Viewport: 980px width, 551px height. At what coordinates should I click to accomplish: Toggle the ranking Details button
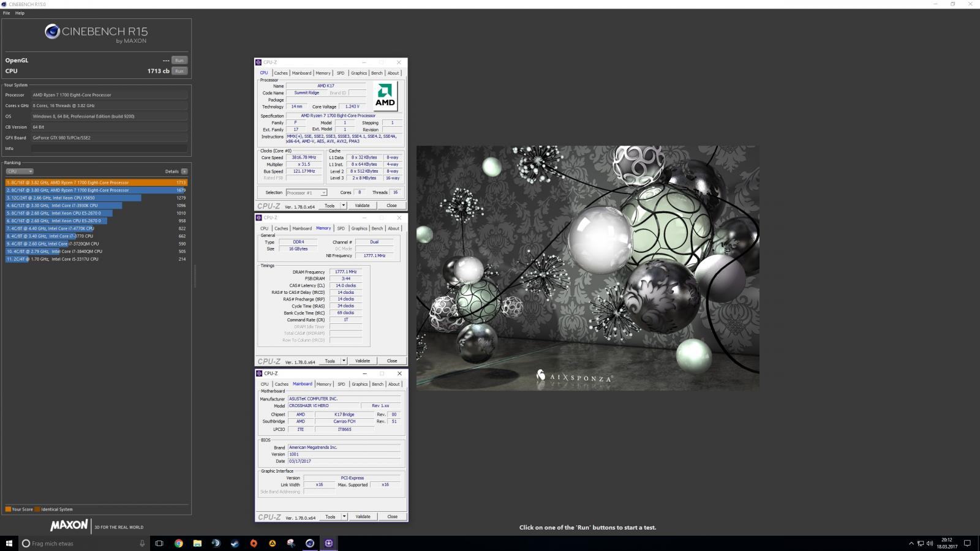pyautogui.click(x=184, y=171)
